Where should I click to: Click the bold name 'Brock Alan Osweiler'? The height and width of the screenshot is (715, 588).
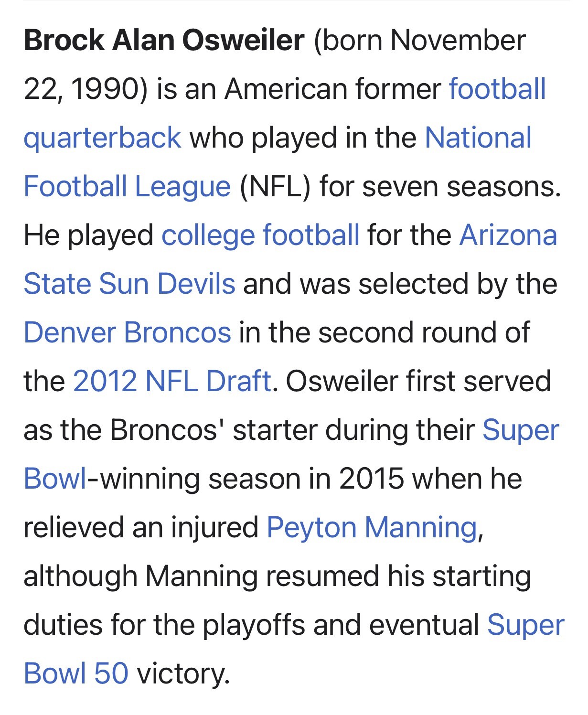tap(164, 40)
